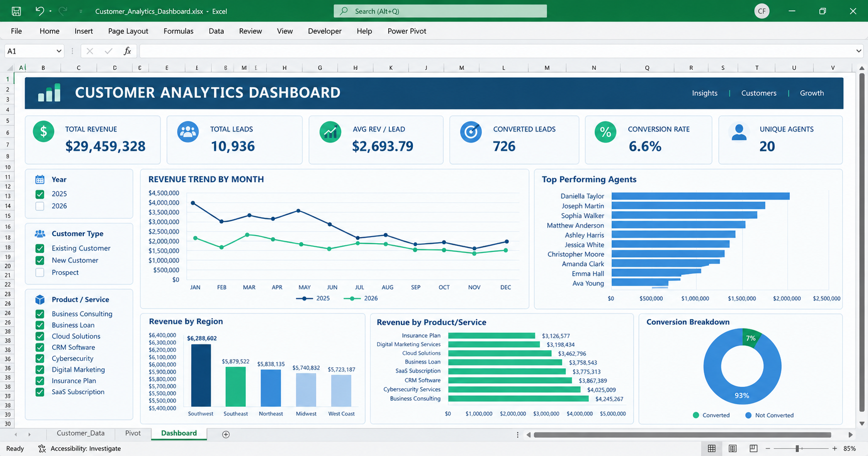Click the Daniella Taylor bar in agents chart
The height and width of the screenshot is (456, 868).
tap(700, 196)
